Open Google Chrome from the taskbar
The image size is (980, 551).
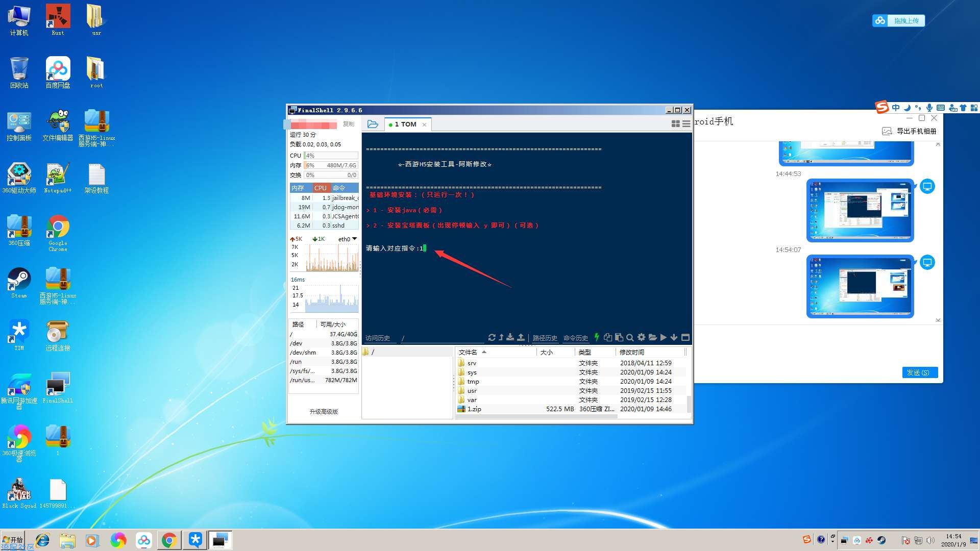169,540
